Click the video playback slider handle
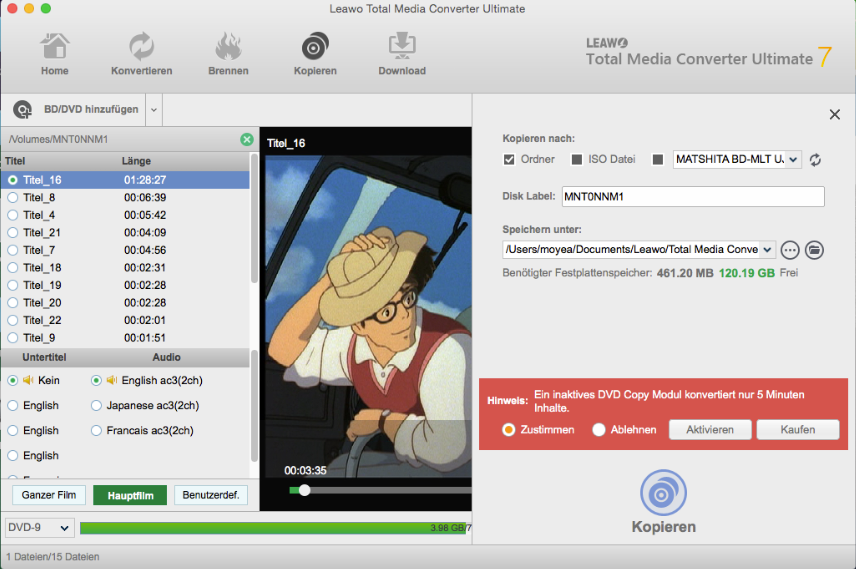This screenshot has height=569, width=856. [x=305, y=490]
